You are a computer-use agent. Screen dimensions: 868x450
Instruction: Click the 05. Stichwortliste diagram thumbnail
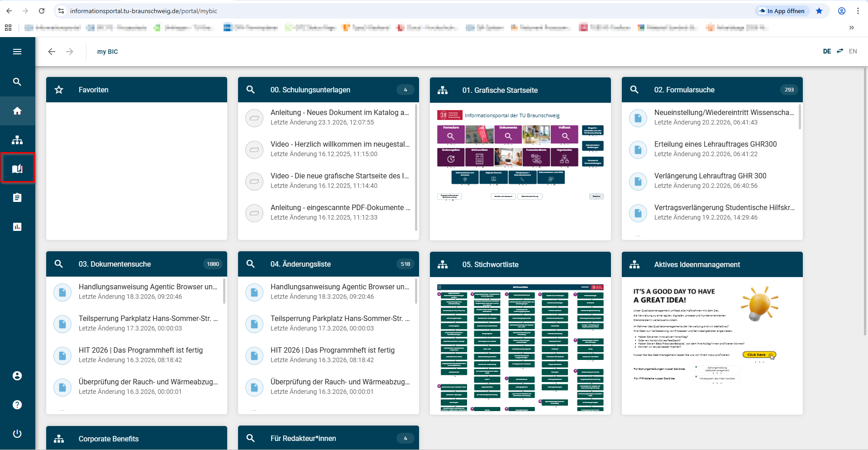[x=520, y=347]
